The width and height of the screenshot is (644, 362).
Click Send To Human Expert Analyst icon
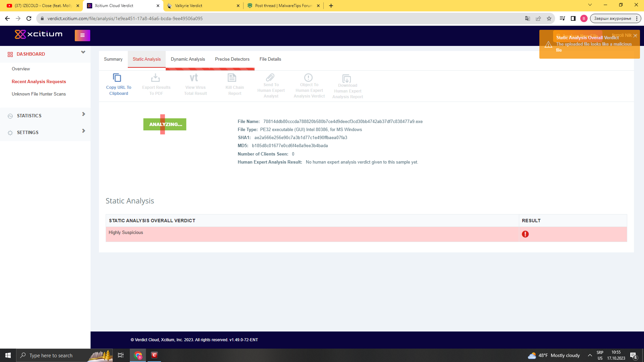click(270, 77)
